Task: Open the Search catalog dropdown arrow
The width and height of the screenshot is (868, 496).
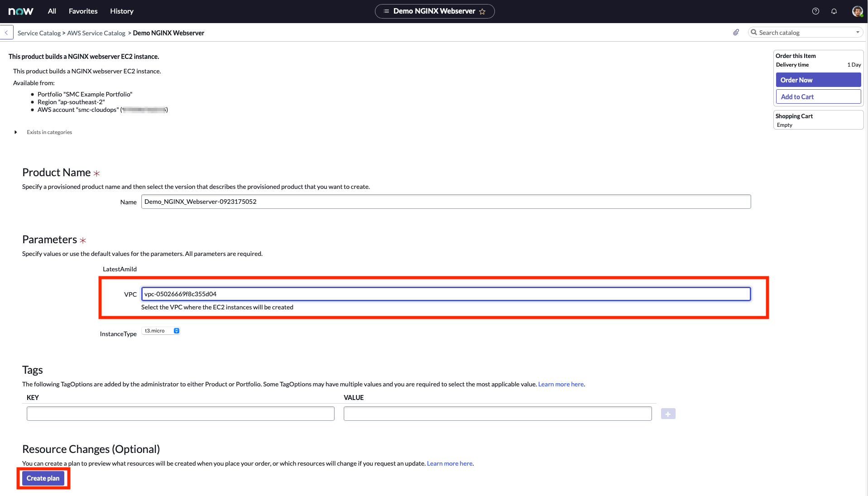Action: 857,32
